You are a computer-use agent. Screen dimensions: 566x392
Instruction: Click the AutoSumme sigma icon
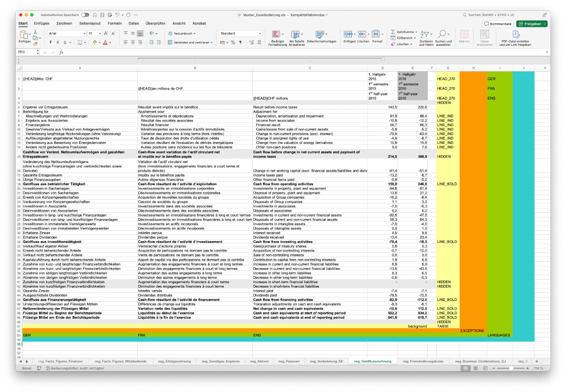pyautogui.click(x=393, y=32)
